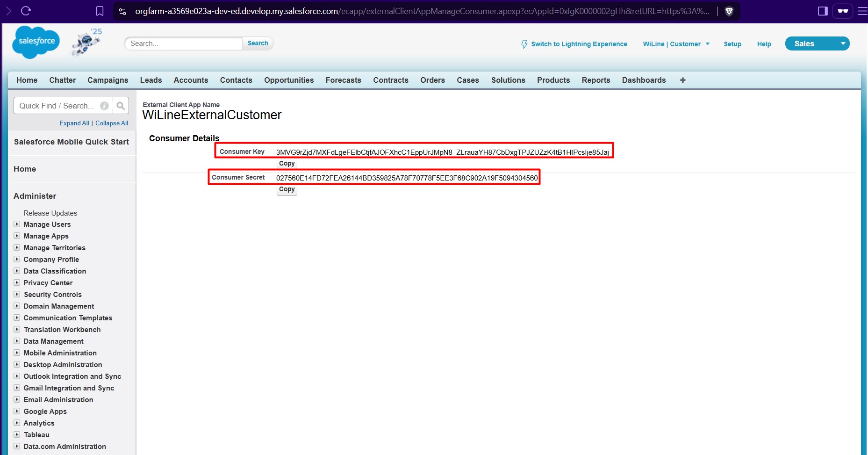Go to the Accounts tab
Image resolution: width=868 pixels, height=455 pixels.
pyautogui.click(x=191, y=80)
